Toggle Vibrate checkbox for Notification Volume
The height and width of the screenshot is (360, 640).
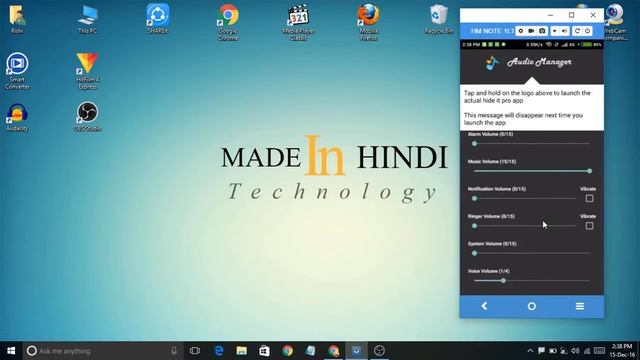click(589, 198)
